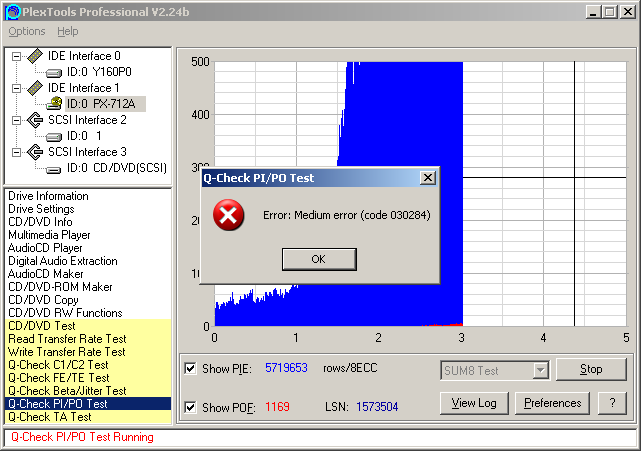Open the Options menu
This screenshot has width=641, height=451.
[x=27, y=31]
